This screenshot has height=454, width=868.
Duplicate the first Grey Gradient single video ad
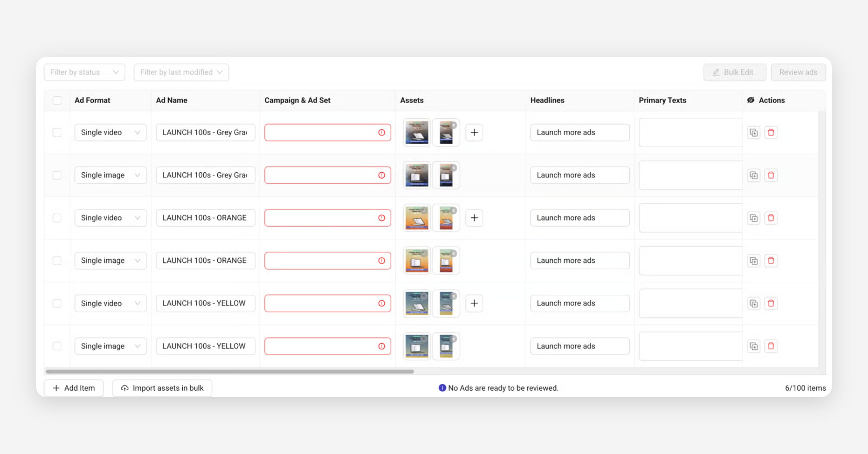tap(754, 133)
